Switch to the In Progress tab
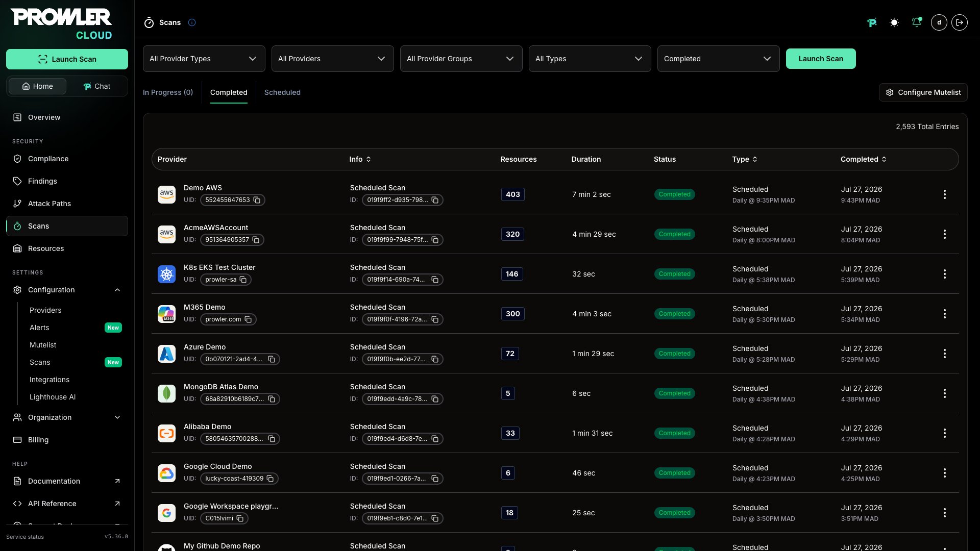 (168, 92)
